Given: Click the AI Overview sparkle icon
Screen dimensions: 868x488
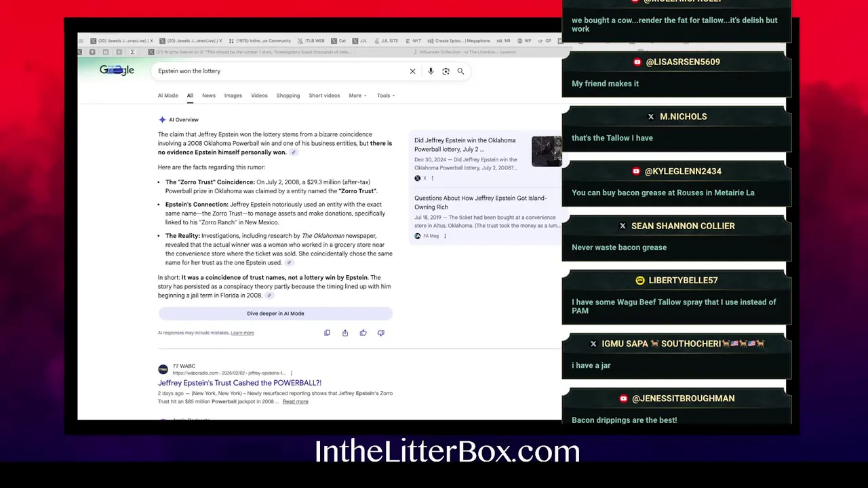Looking at the screenshot, I should tap(162, 120).
